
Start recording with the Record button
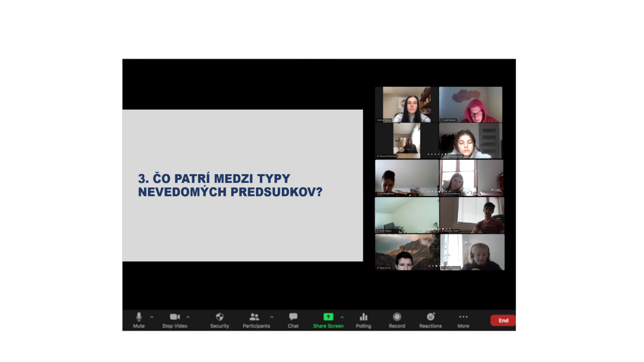click(397, 320)
